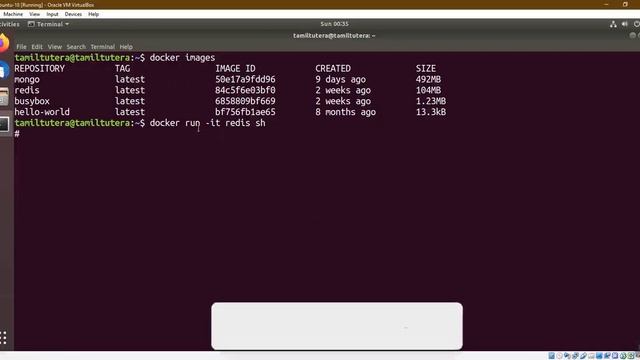Screen dimensions: 640x360
Task: Click the IMAGE ID column header
Action: [235, 69]
